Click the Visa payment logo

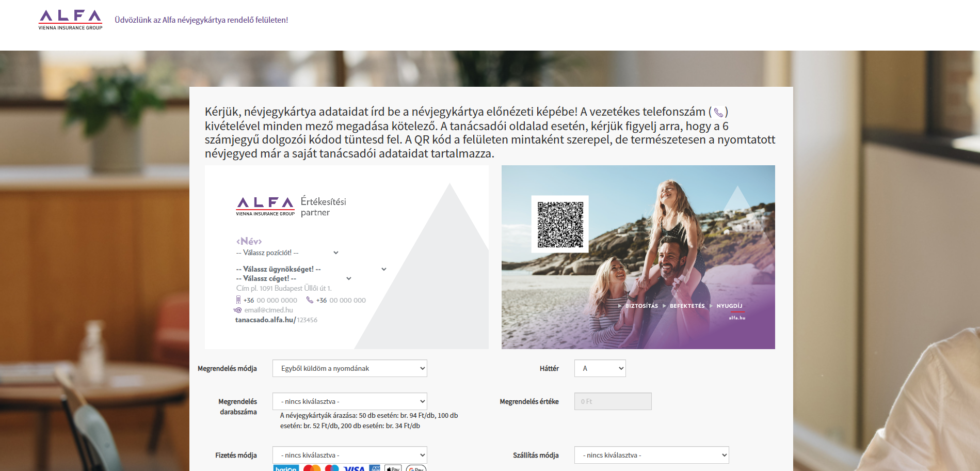click(354, 468)
